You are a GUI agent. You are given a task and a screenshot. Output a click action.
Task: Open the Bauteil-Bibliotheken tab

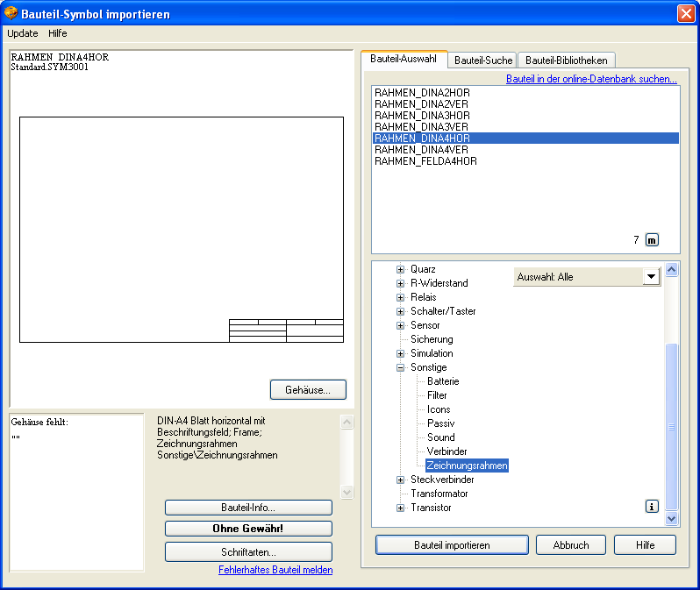(x=566, y=60)
